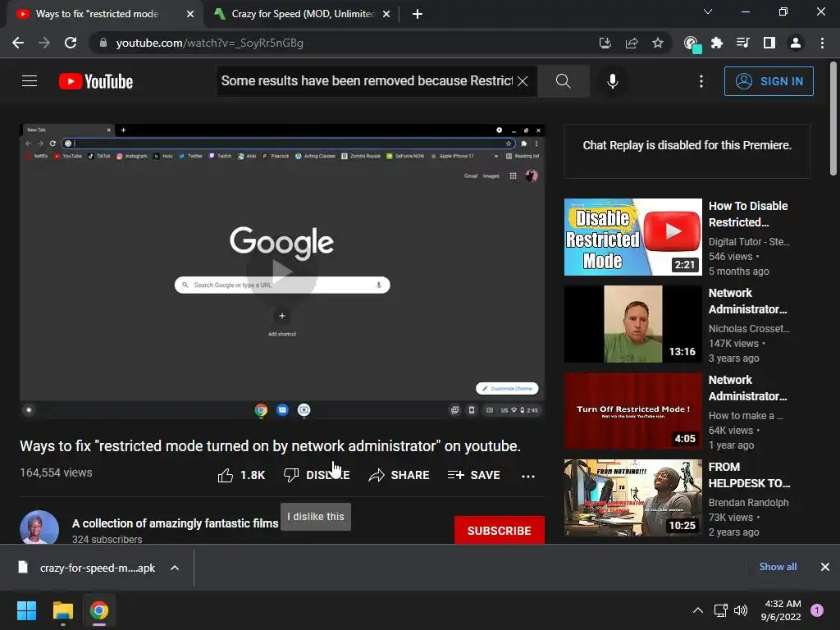Save the video to a playlist
Viewport: 840px width, 630px height.
tap(473, 475)
